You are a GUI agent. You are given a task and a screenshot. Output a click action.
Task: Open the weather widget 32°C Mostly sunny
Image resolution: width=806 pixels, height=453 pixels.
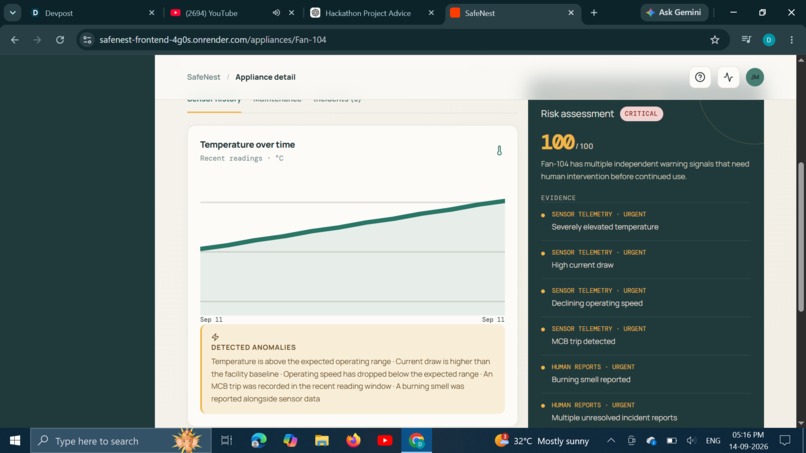[x=542, y=441]
